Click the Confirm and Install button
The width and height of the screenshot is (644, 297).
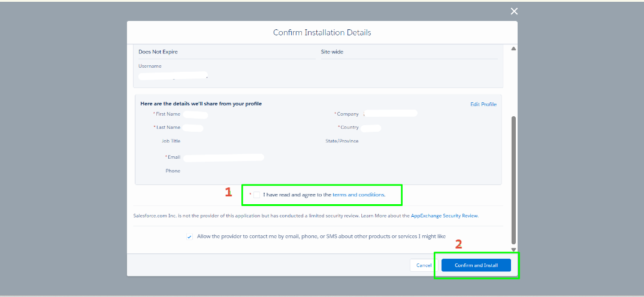point(476,265)
